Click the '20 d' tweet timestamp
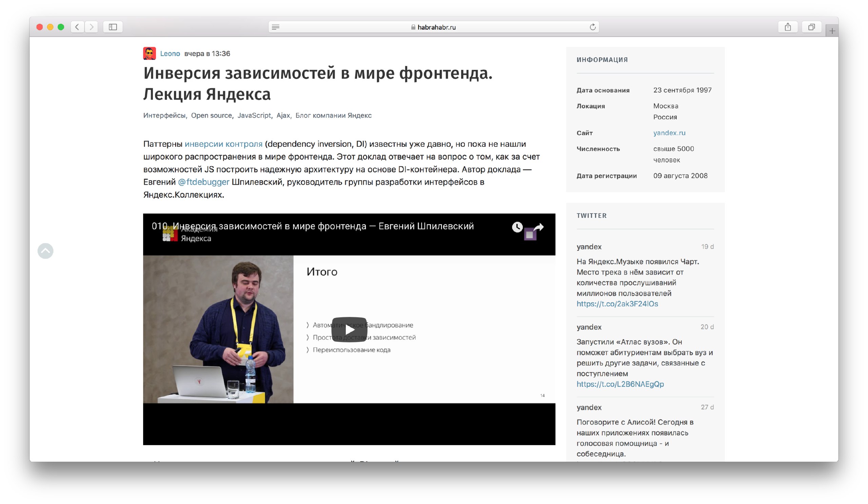 707,327
